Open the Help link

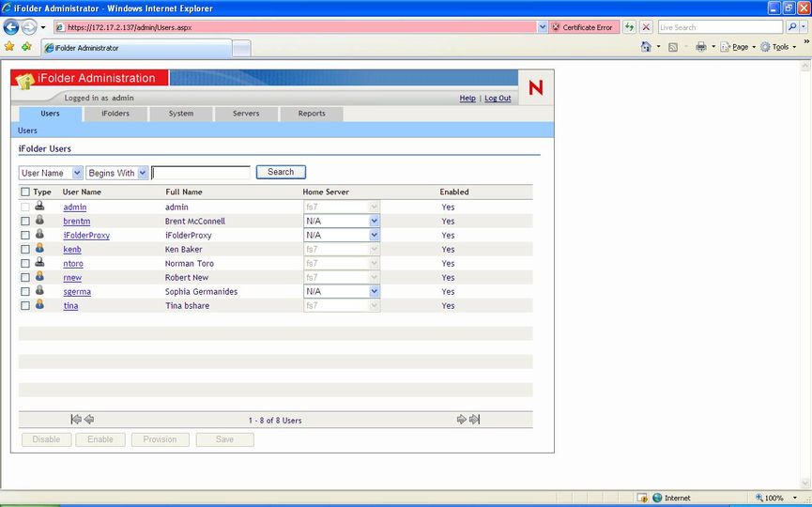[467, 98]
